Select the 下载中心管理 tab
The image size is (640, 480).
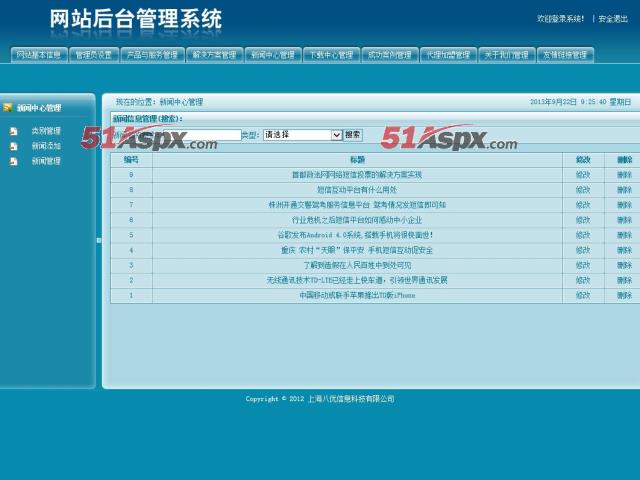pos(331,55)
